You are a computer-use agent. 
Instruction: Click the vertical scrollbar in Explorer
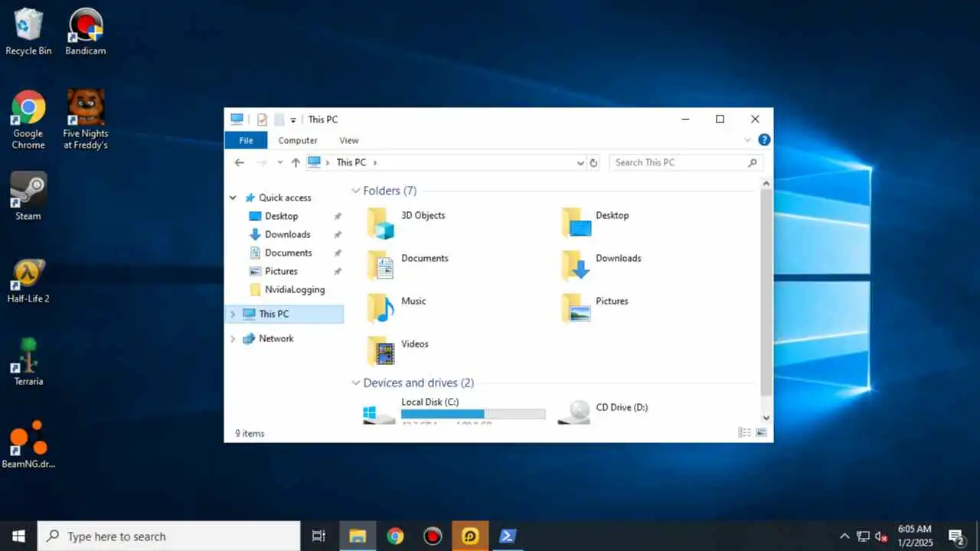point(766,293)
